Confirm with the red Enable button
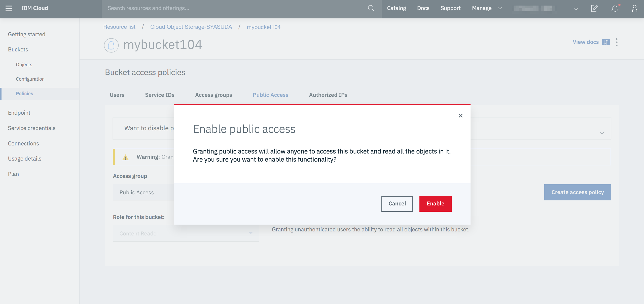 435,204
